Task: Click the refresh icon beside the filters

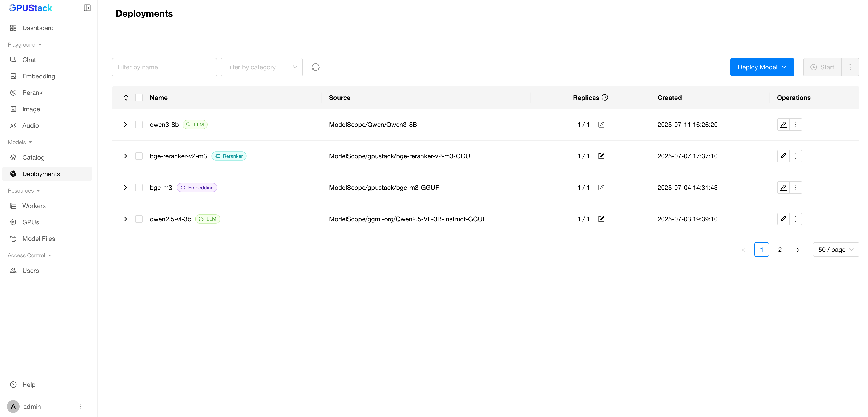Action: 315,67
